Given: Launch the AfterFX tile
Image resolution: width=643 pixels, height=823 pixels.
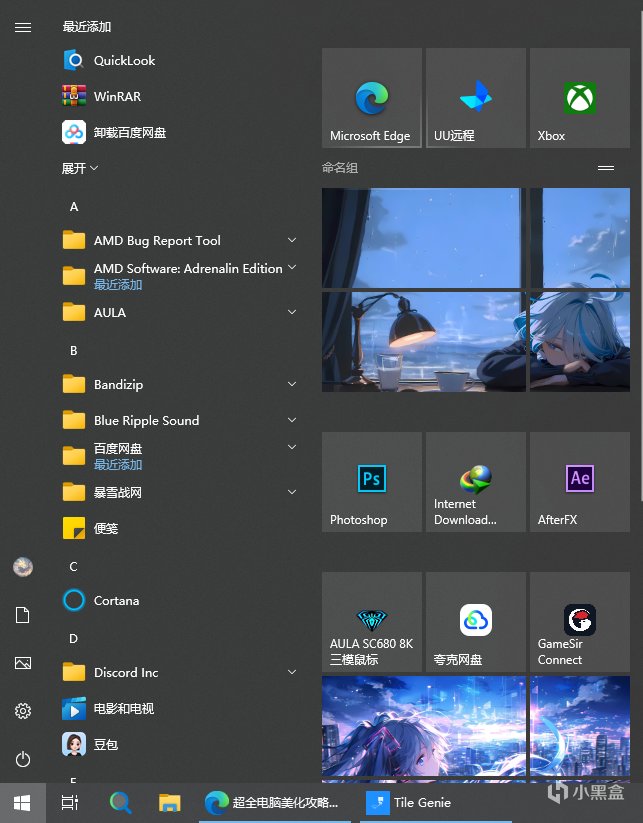Looking at the screenshot, I should click(x=579, y=482).
